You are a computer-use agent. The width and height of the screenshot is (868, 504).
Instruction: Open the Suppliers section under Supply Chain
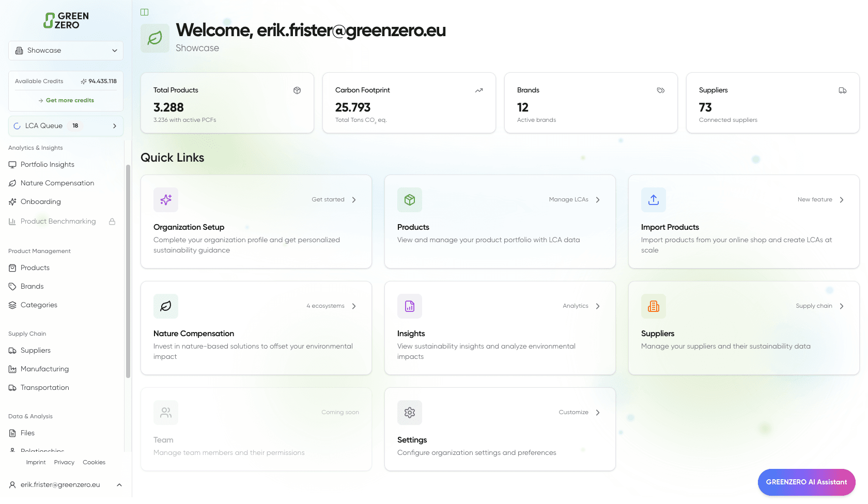(36, 350)
